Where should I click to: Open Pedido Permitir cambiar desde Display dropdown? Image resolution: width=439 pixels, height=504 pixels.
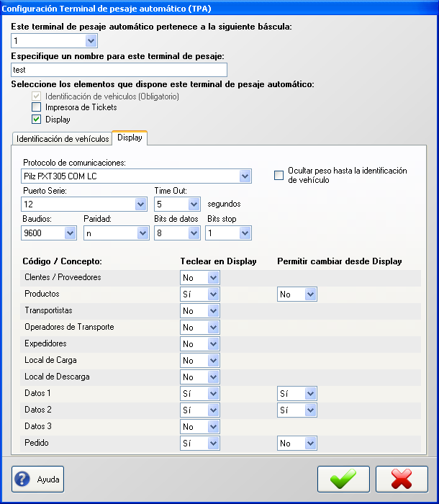click(x=297, y=444)
